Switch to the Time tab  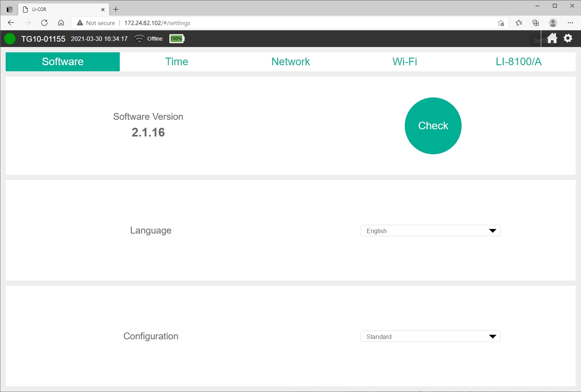tap(177, 62)
